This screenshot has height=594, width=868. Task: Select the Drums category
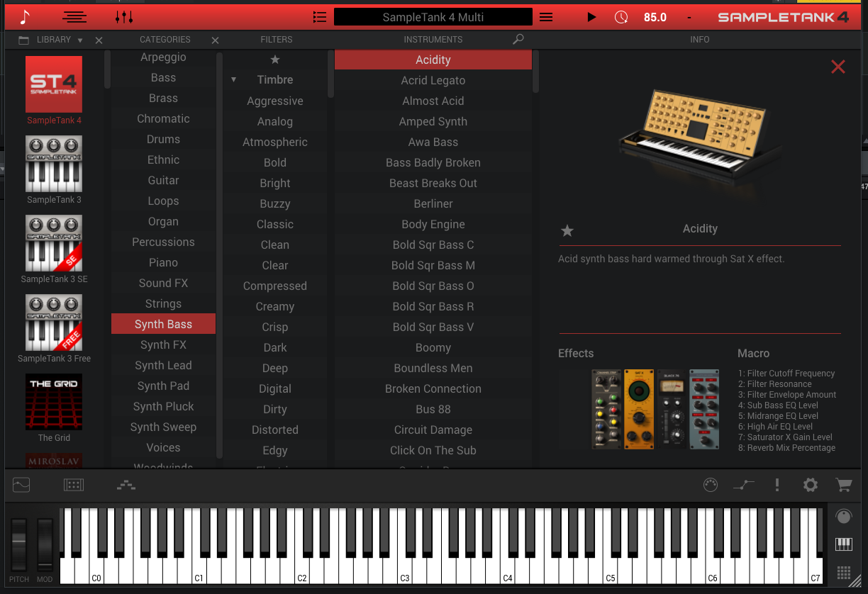click(x=163, y=139)
